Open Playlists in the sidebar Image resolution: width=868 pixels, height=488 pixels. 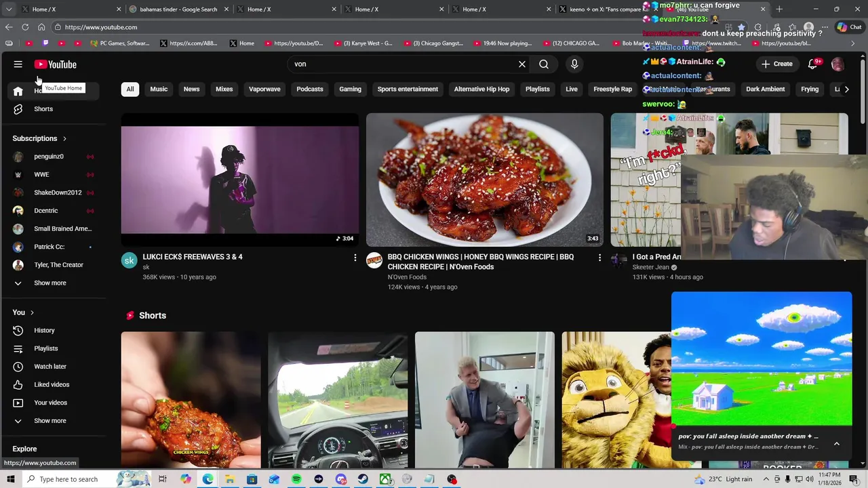pyautogui.click(x=53, y=348)
